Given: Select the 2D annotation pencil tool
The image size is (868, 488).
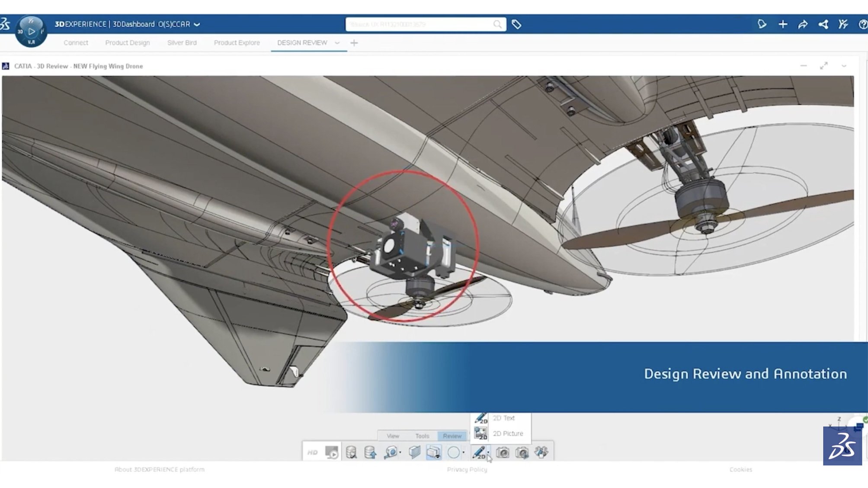Looking at the screenshot, I should 478,453.
